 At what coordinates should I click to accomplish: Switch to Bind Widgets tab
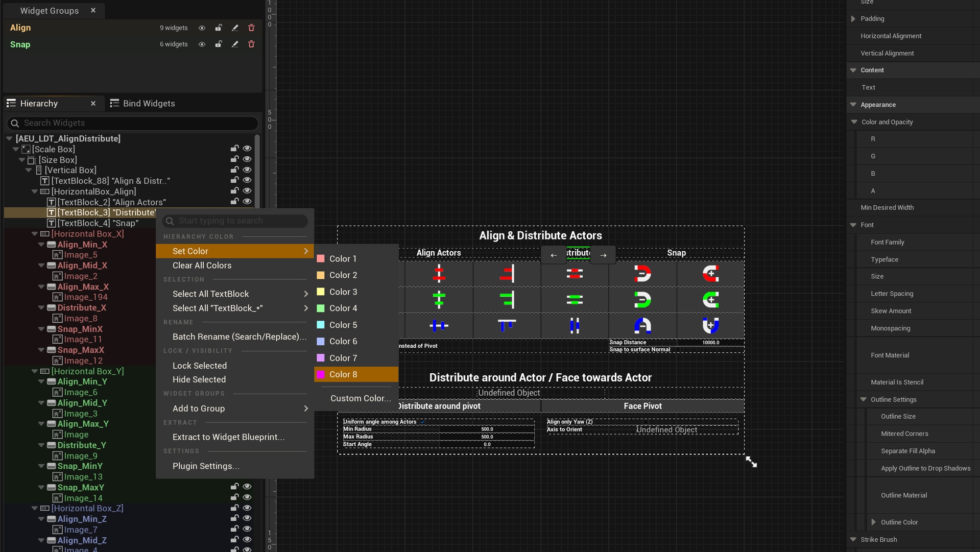(142, 103)
